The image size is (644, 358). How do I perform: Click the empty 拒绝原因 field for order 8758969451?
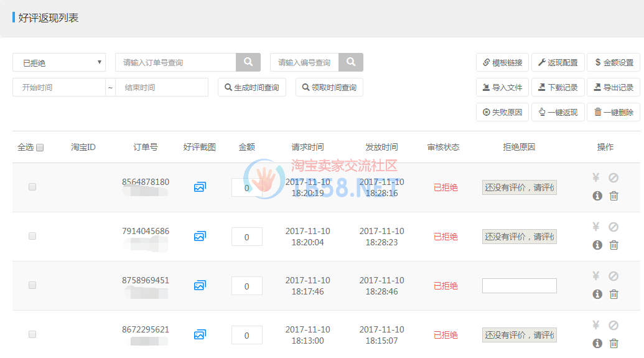pos(519,286)
